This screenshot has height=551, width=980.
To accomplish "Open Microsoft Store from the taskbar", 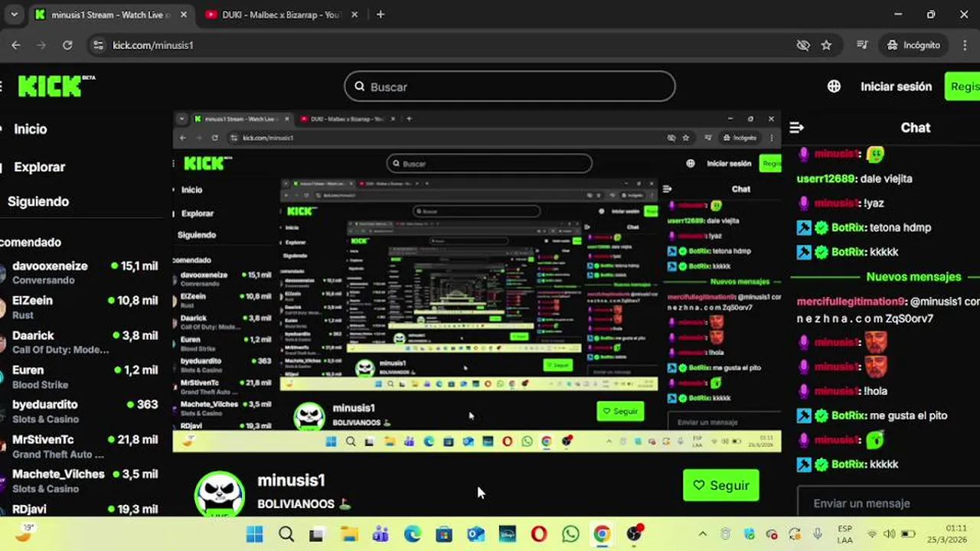I will (x=444, y=534).
